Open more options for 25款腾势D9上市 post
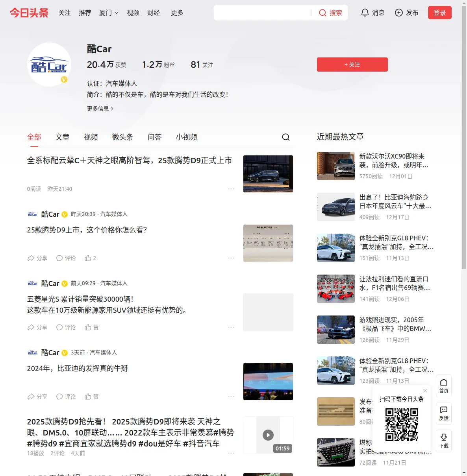This screenshot has width=467, height=476. click(x=231, y=258)
